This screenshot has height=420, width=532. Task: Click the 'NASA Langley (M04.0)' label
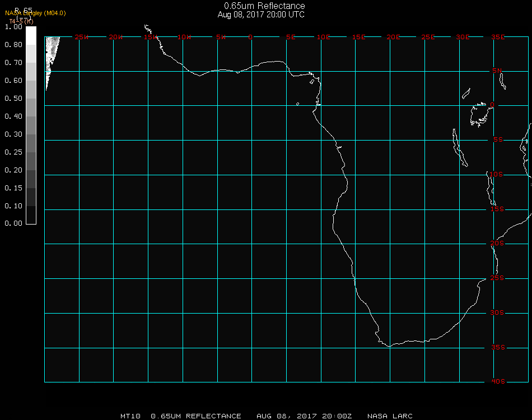(x=35, y=13)
